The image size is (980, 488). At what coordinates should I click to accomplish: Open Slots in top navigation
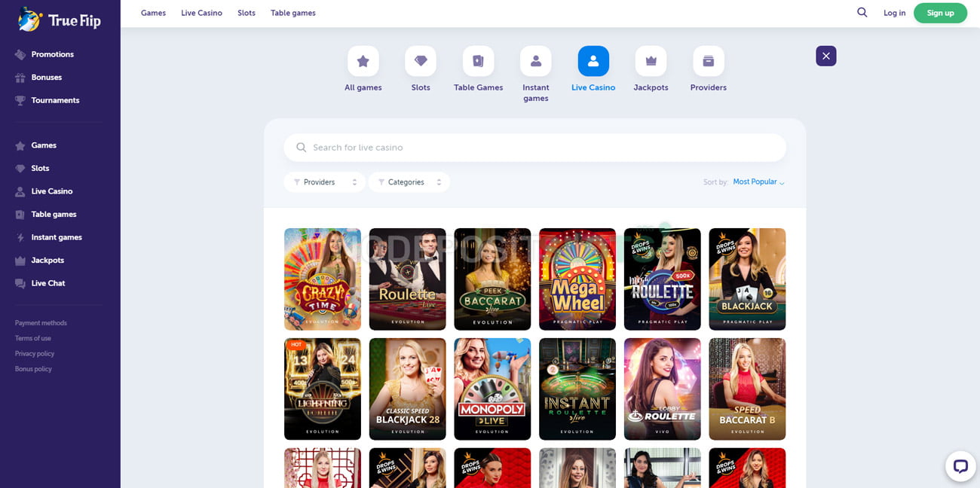point(247,13)
